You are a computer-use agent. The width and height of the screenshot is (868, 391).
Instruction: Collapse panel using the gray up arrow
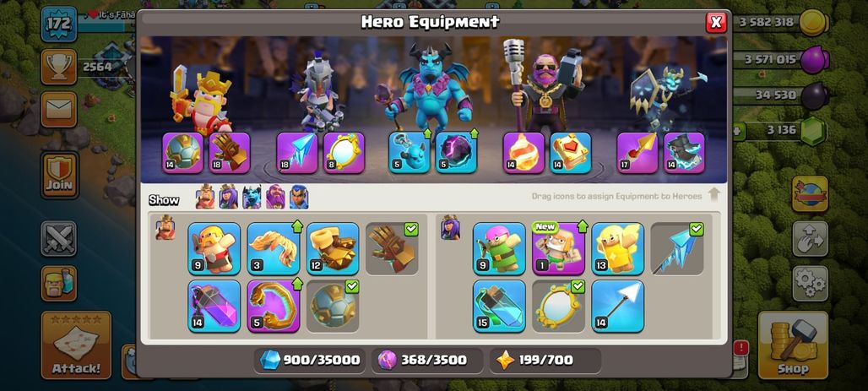[x=714, y=195]
